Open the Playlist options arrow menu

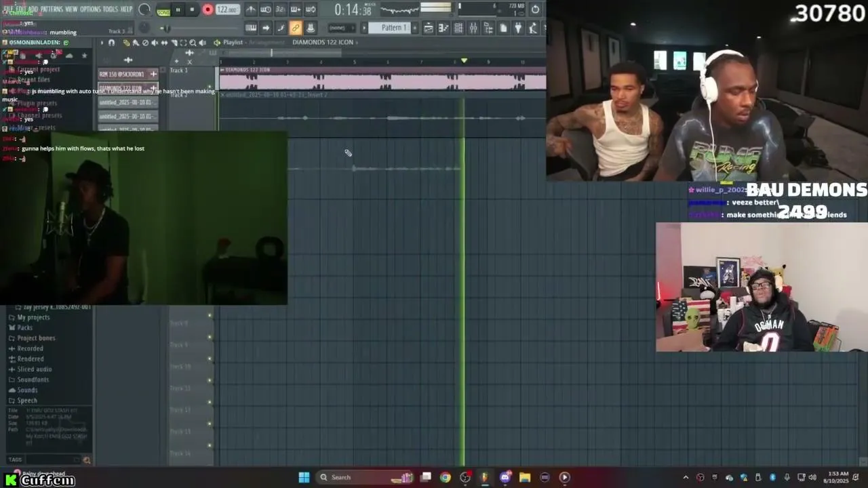pyautogui.click(x=102, y=43)
